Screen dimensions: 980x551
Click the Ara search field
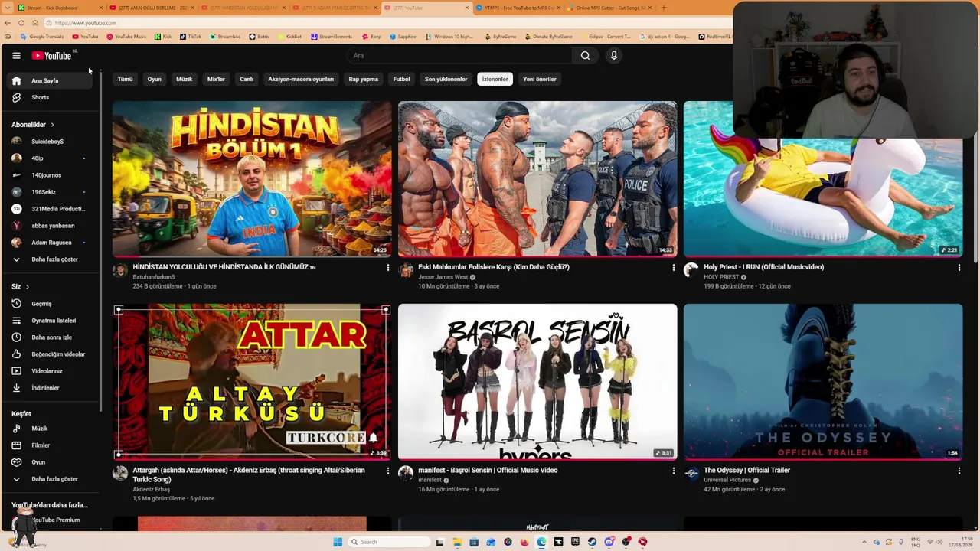[459, 55]
